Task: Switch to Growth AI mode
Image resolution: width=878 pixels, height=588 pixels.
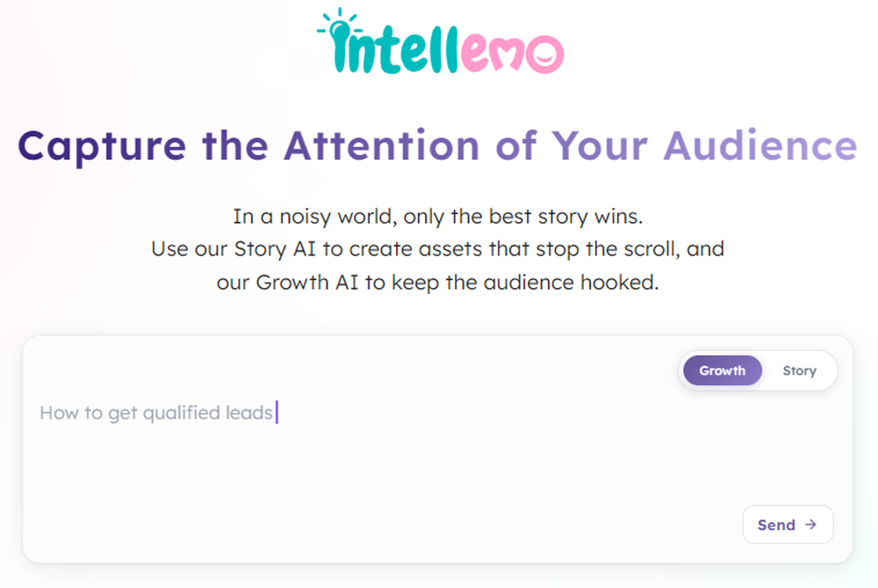Action: coord(722,370)
